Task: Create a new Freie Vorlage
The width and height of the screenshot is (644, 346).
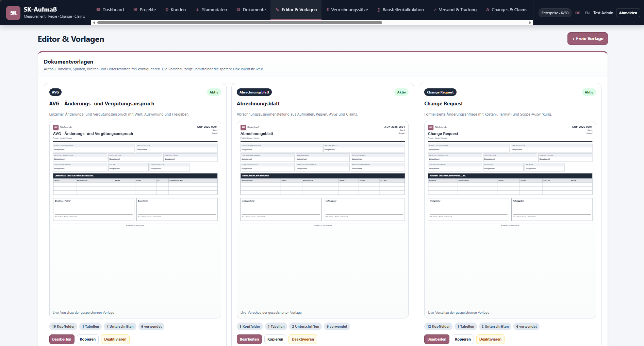Action: point(588,39)
